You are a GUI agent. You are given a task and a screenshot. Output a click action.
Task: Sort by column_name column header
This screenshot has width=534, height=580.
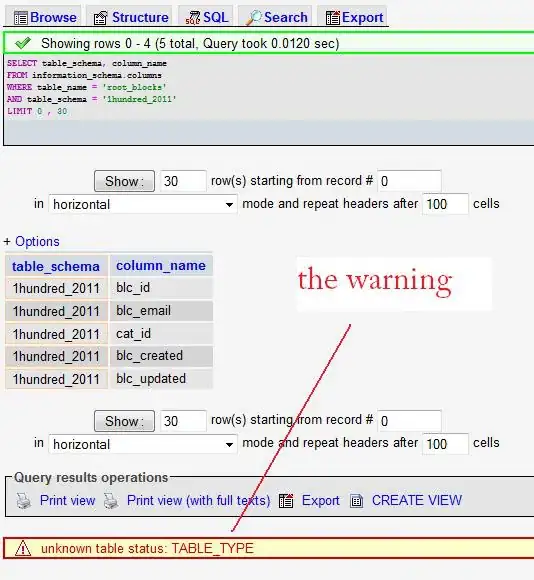pos(161,266)
